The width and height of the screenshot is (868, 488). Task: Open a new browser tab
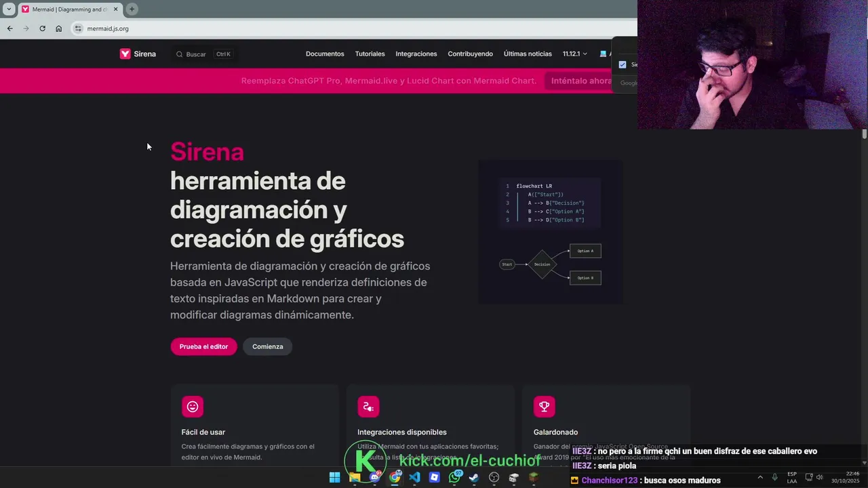coord(132,9)
